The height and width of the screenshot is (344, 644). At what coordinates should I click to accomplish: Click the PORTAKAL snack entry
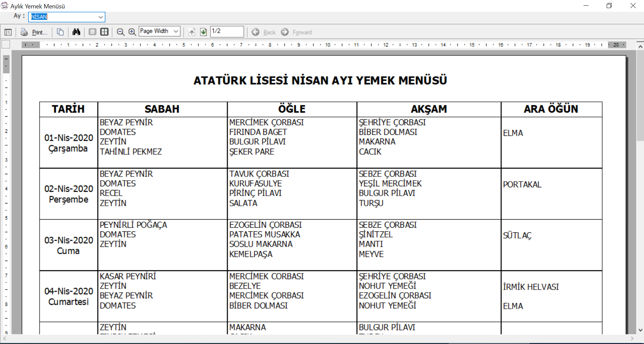point(522,185)
